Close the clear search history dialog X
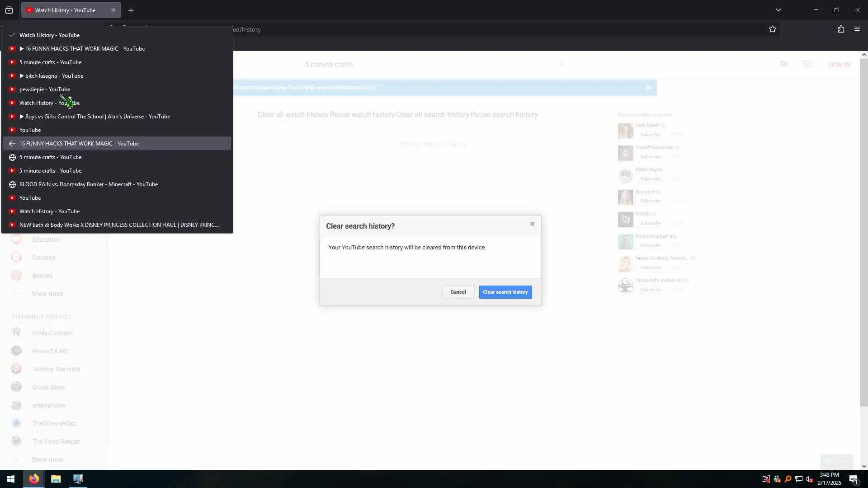The image size is (868, 488). point(532,224)
